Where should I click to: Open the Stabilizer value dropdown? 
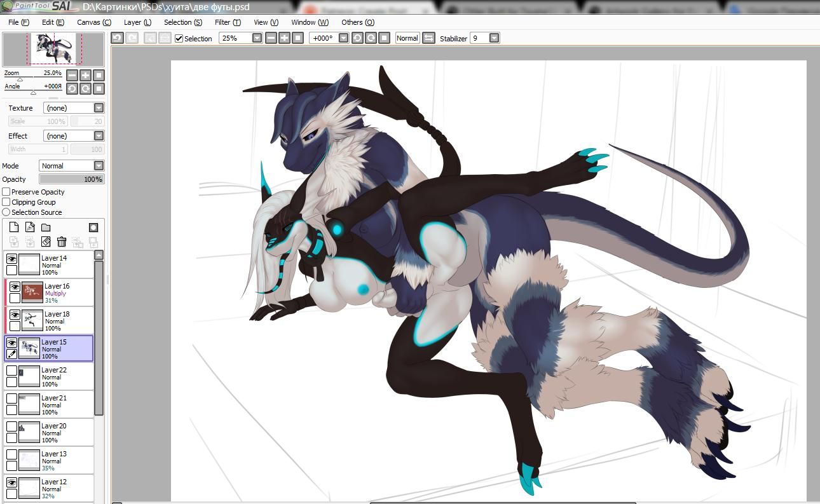point(494,38)
